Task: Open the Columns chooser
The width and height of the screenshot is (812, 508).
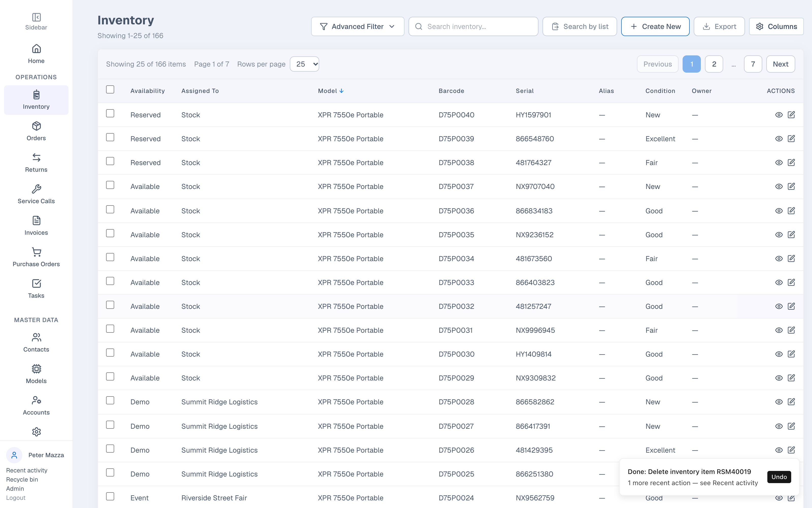Action: 776,26
